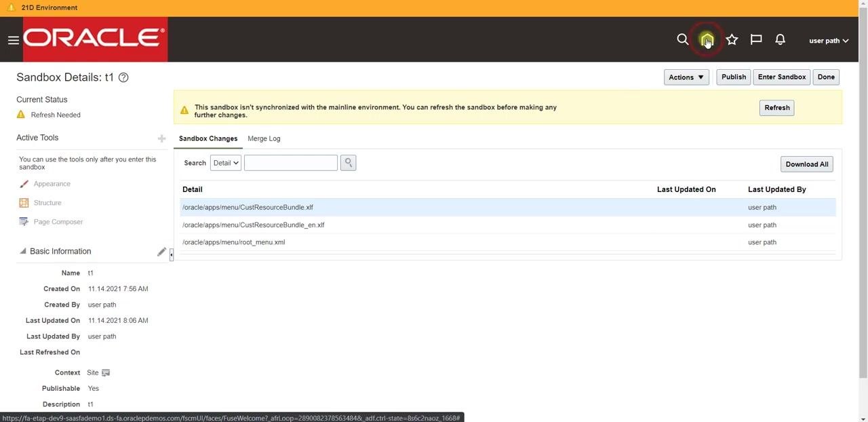Click Download All button

coord(807,164)
